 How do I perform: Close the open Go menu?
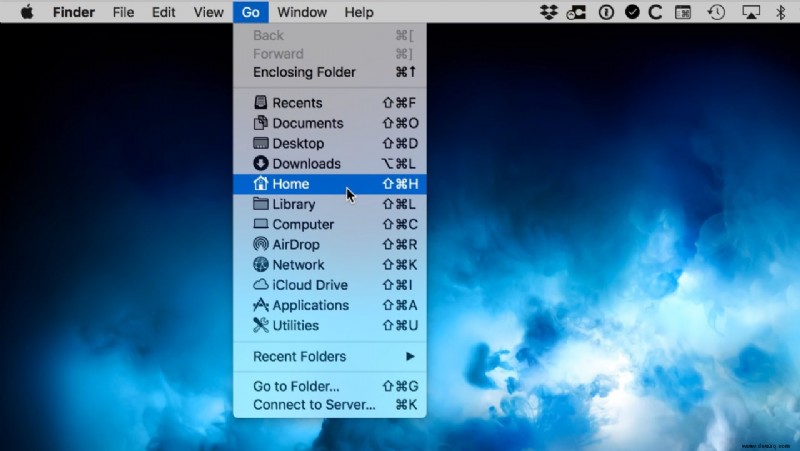pyautogui.click(x=251, y=12)
